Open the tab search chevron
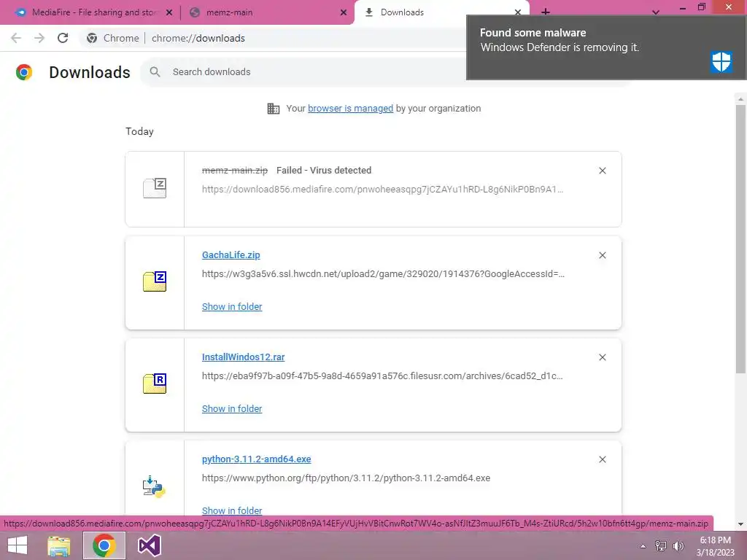 656,12
